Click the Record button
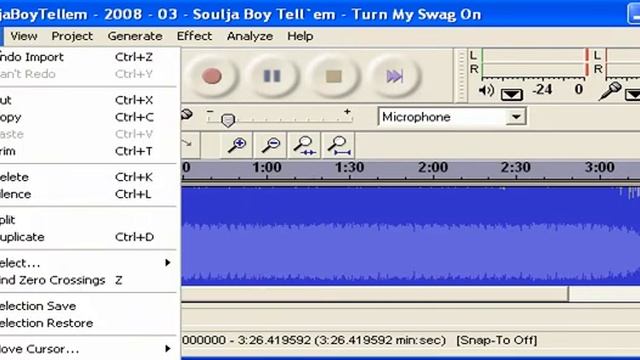This screenshot has width=640, height=360. click(x=211, y=76)
